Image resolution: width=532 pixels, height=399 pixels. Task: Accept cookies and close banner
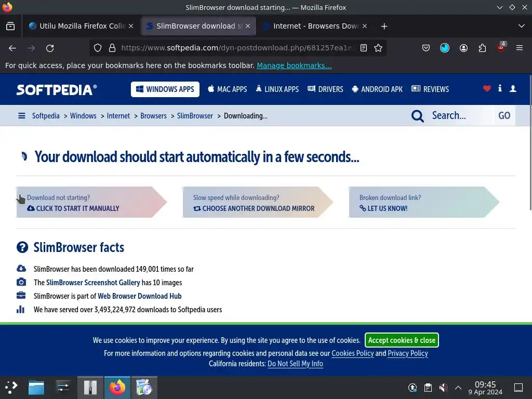(x=402, y=340)
